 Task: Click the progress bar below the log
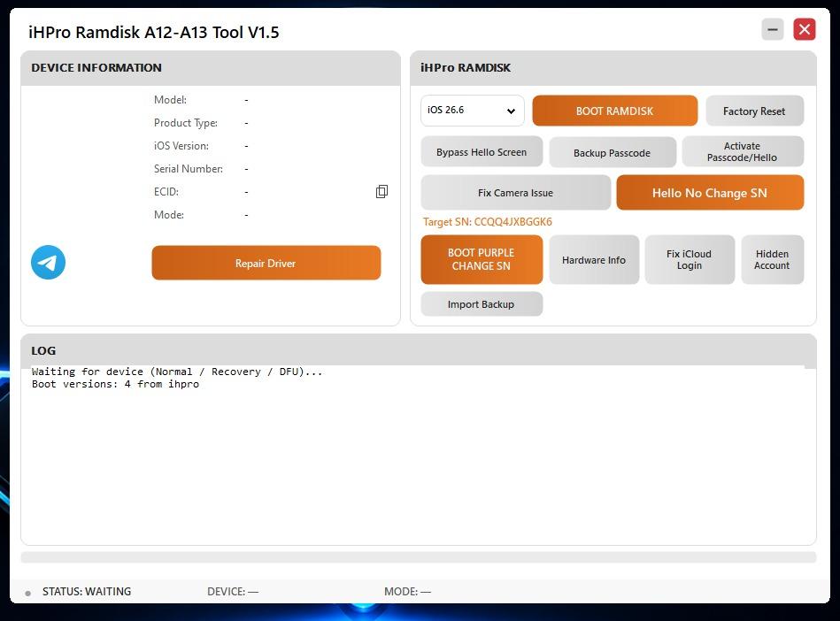coord(419,558)
